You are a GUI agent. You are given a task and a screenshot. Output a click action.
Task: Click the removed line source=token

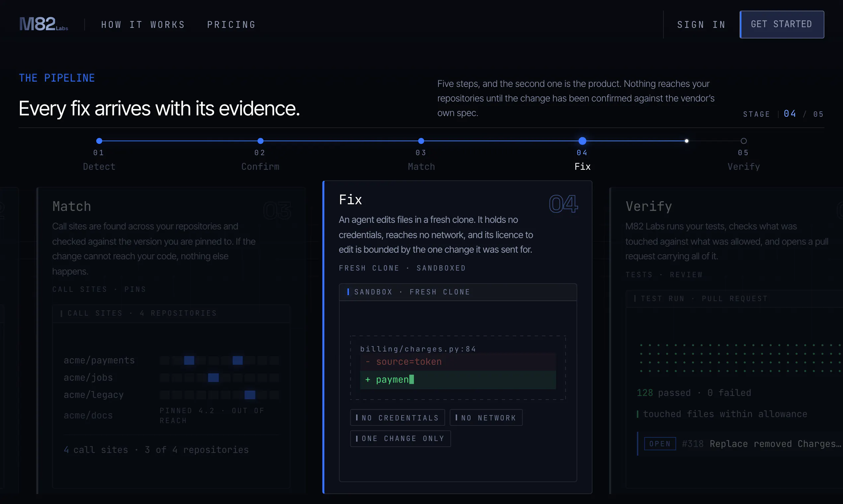point(458,362)
